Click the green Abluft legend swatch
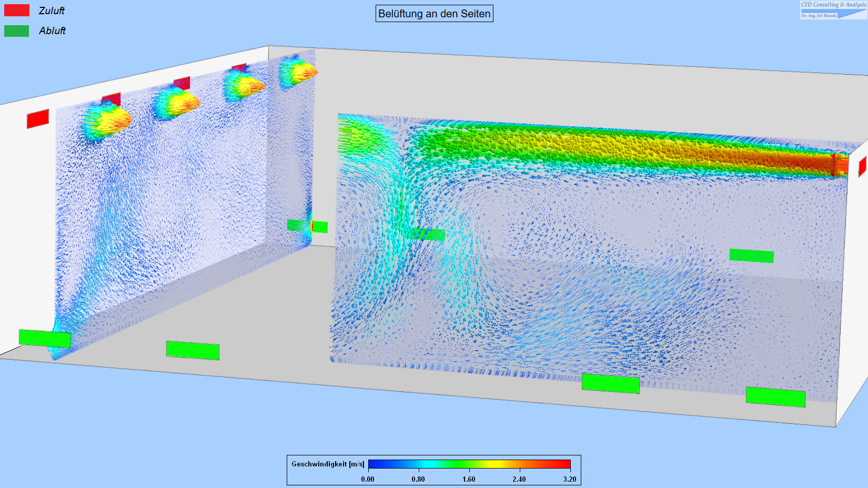This screenshot has height=488, width=868. (17, 31)
